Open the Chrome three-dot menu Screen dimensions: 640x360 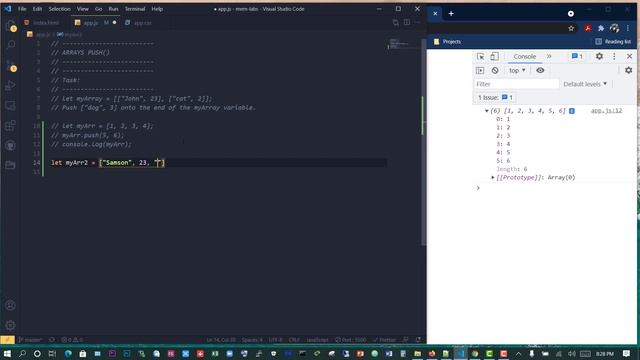click(x=628, y=28)
